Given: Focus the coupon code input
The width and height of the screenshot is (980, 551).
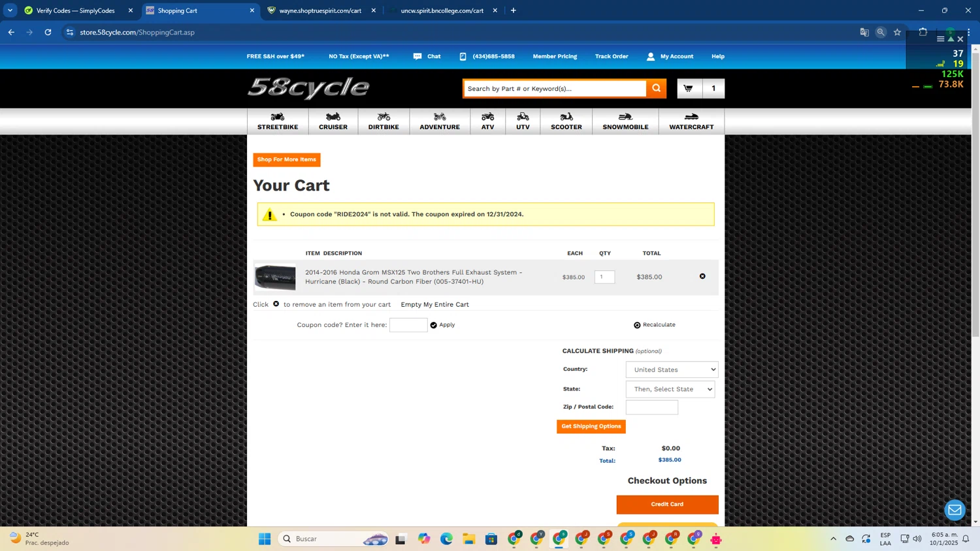Looking at the screenshot, I should click(x=408, y=324).
